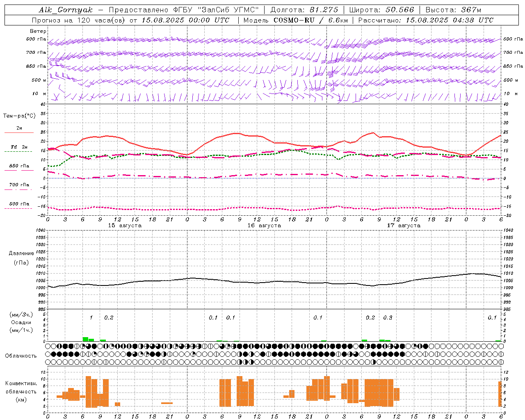The width and height of the screenshot is (525, 420).
Task: Click the Alk_Gornyak station title
Action: point(66,10)
